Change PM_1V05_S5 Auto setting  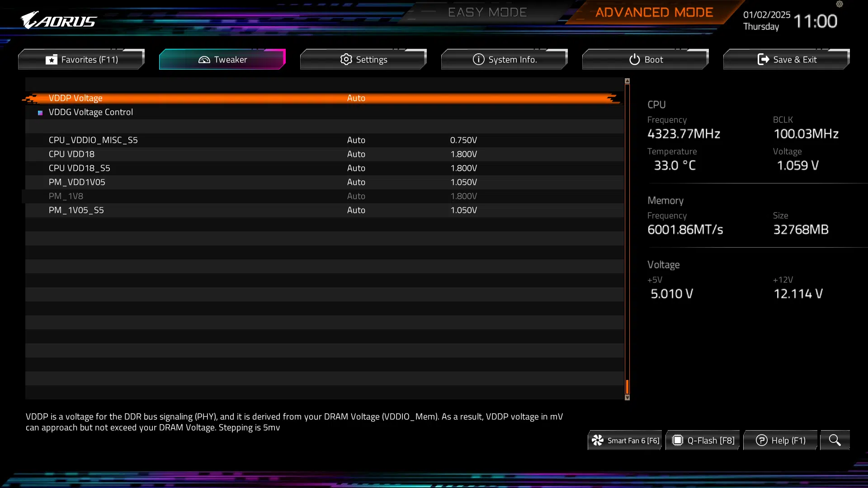click(x=356, y=210)
